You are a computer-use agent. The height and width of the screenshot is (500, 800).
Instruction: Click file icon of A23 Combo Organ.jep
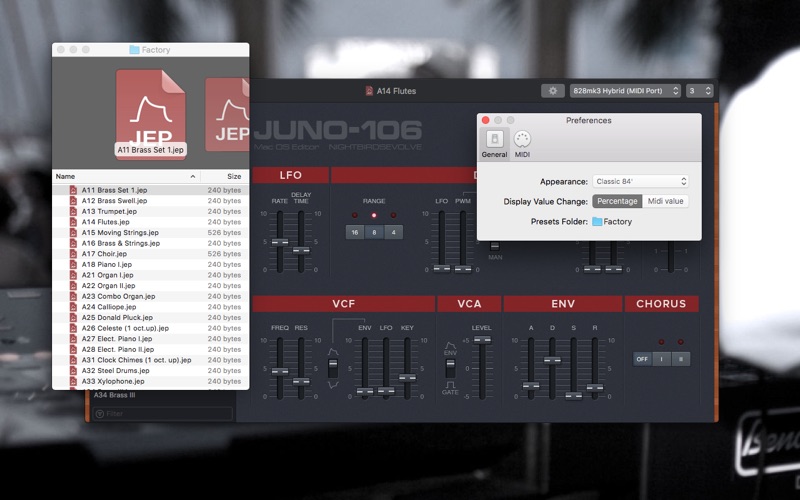pyautogui.click(x=73, y=296)
